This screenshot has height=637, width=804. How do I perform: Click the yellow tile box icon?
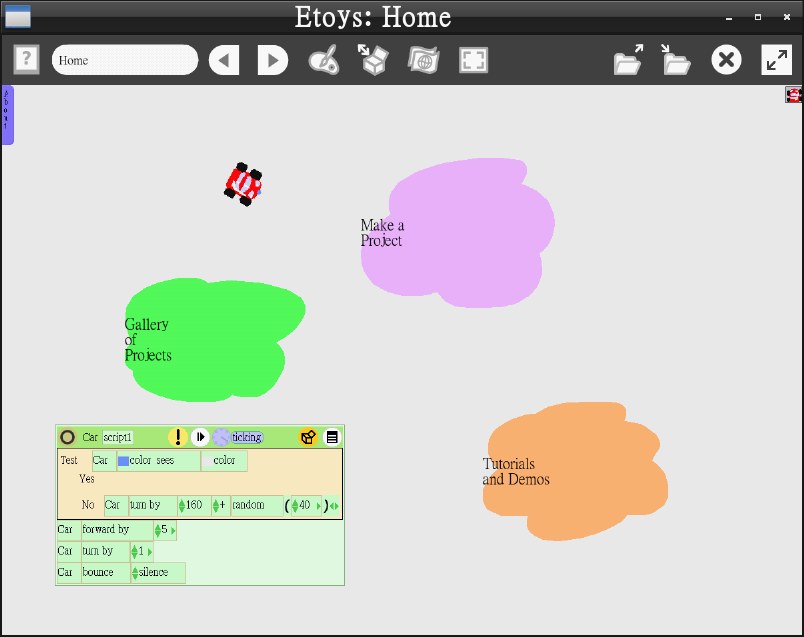pyautogui.click(x=308, y=437)
